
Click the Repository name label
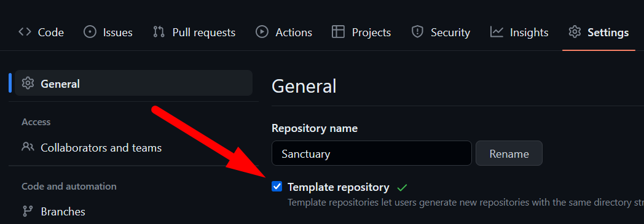pyautogui.click(x=315, y=129)
